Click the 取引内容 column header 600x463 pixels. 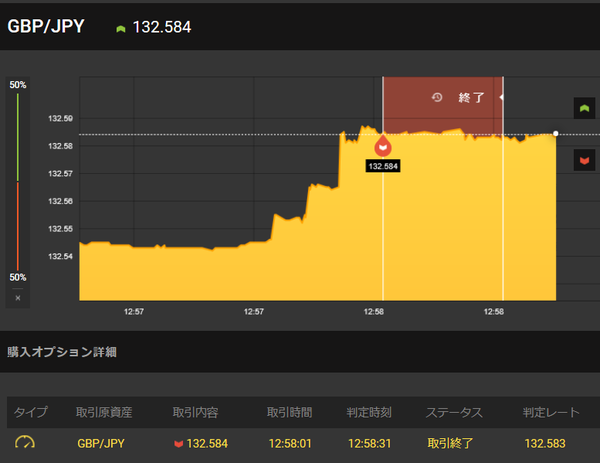(x=195, y=412)
